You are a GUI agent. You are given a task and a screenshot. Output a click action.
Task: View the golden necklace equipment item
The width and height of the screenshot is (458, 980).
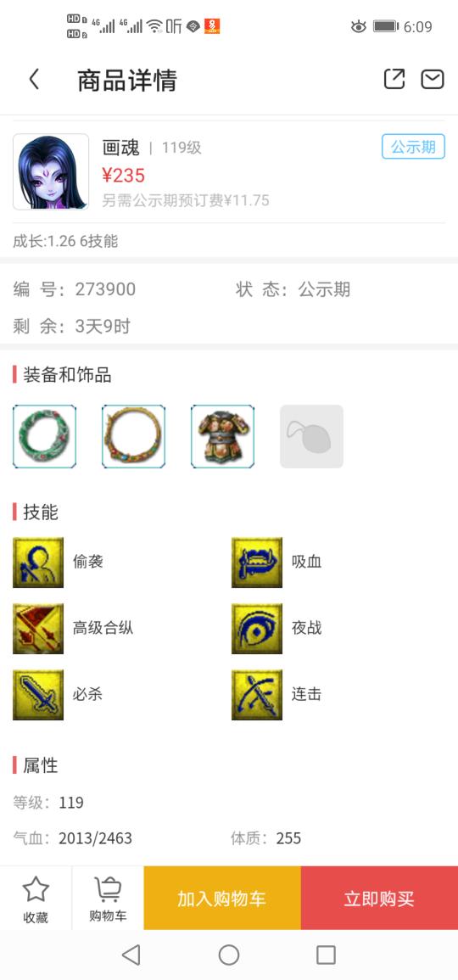[x=134, y=436]
